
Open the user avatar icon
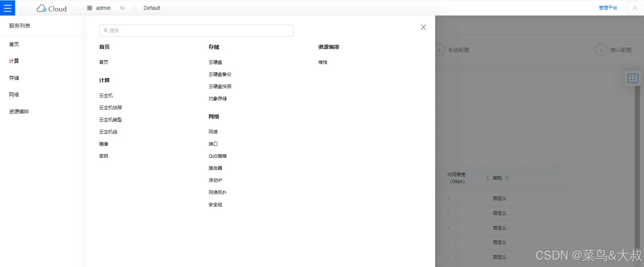tap(635, 8)
